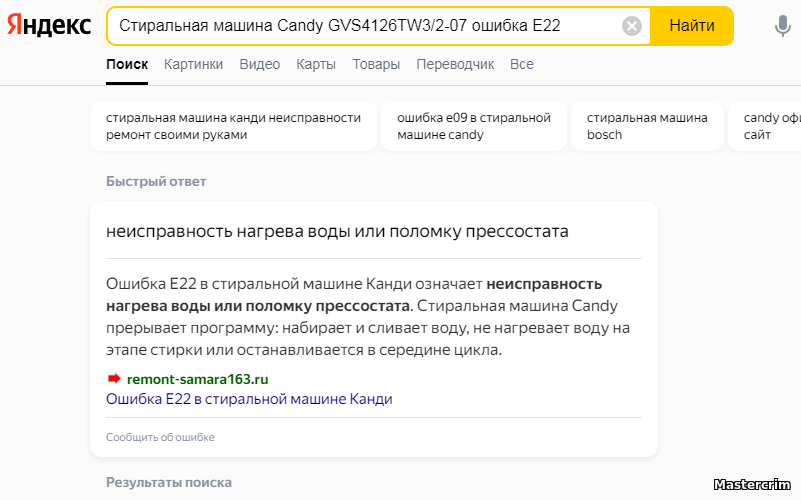
Task: Open the link Ошибка E22 в стиральной машине Канди
Action: 249,399
